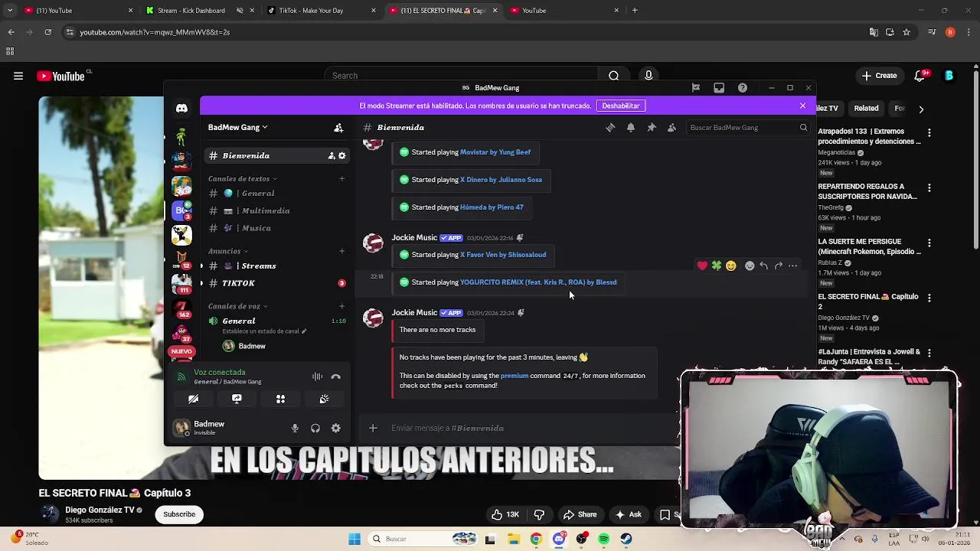This screenshot has width=980, height=551.
Task: Open Discord help question mark icon
Action: pos(743,88)
